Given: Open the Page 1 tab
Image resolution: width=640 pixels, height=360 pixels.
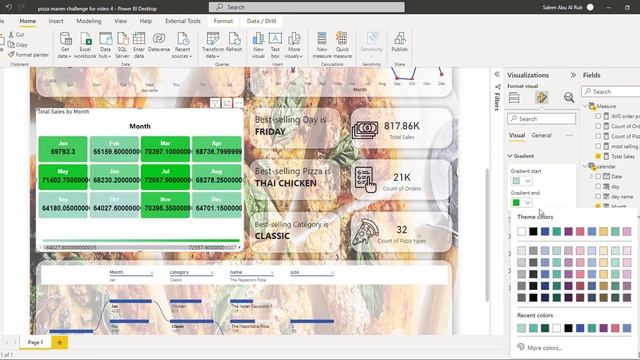Looking at the screenshot, I should pyautogui.click(x=36, y=342).
